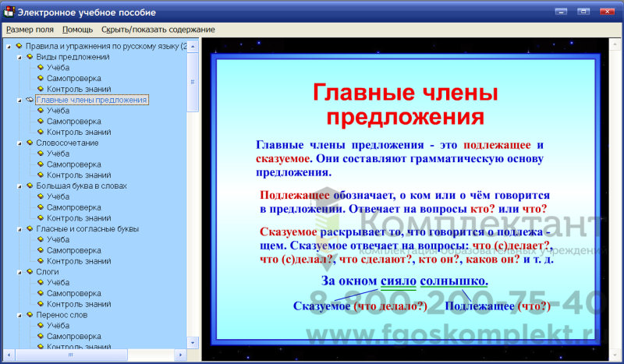This screenshot has height=364, width=624.
Task: Close the Электронное учебное пособие window
Action: click(x=607, y=11)
